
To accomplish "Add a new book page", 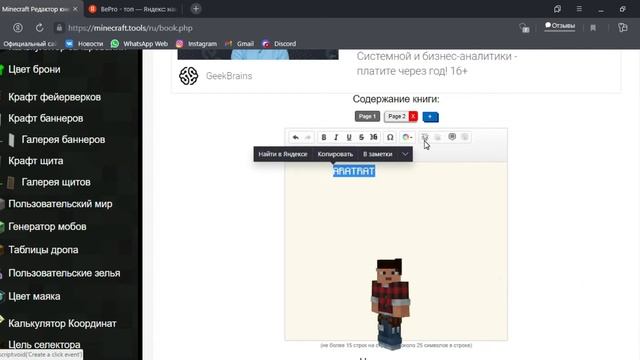I will tap(430, 117).
